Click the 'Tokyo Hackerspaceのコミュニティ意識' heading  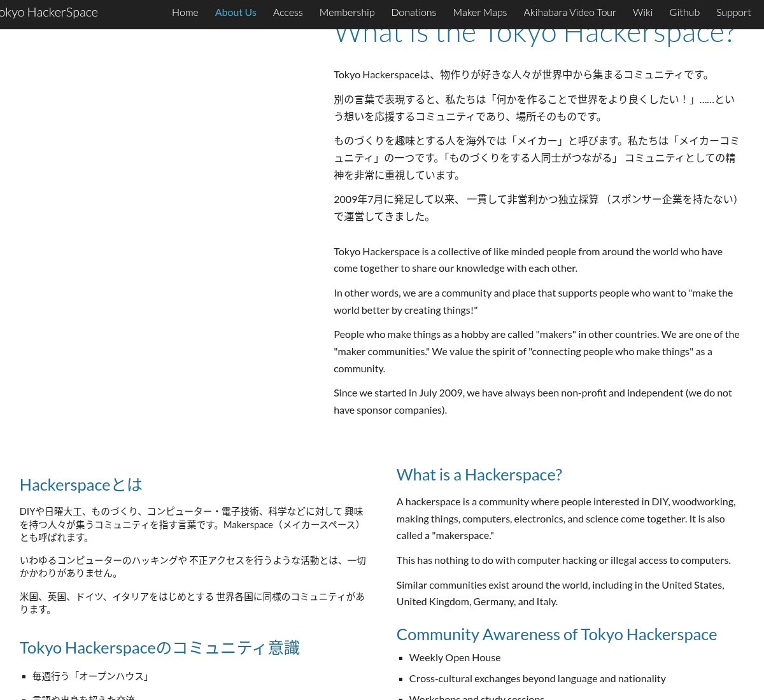click(x=160, y=648)
